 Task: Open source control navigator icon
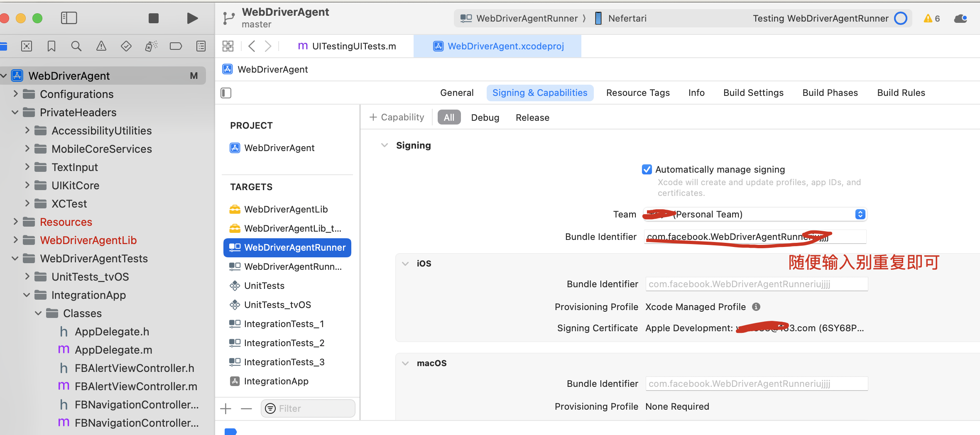point(27,46)
